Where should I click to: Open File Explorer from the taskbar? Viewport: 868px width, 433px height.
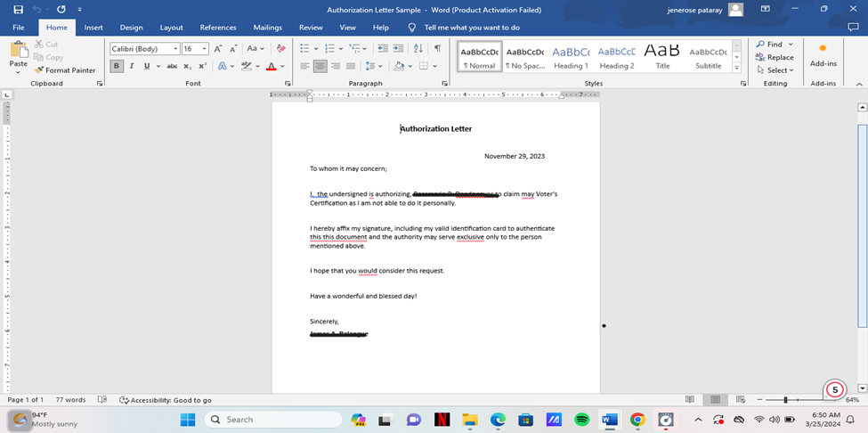point(469,420)
